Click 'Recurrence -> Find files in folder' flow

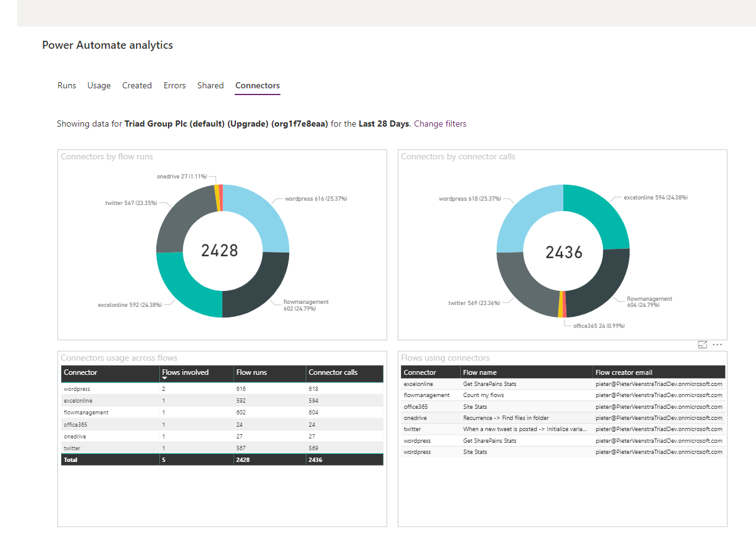pos(506,418)
